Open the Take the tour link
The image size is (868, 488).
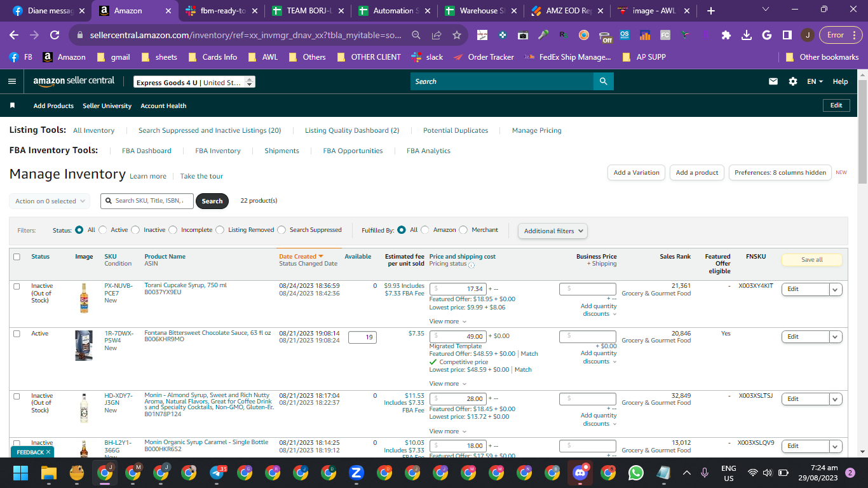click(x=201, y=176)
